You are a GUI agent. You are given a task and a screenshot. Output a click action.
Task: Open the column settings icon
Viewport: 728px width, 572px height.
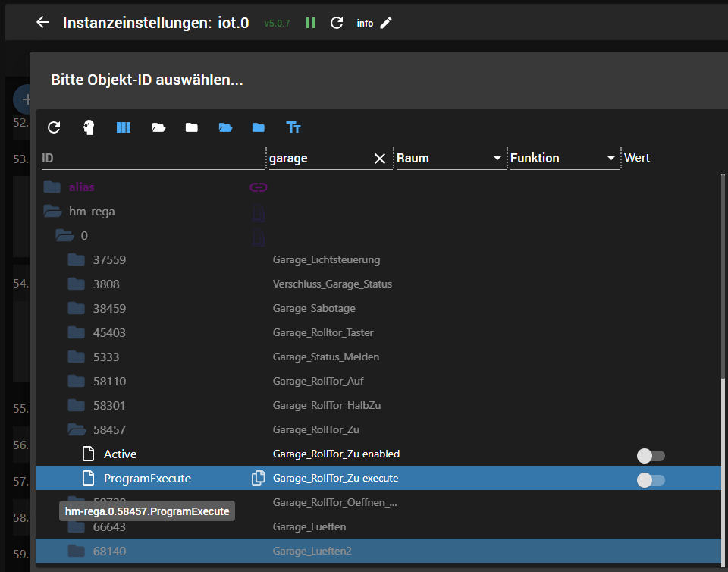tap(124, 127)
